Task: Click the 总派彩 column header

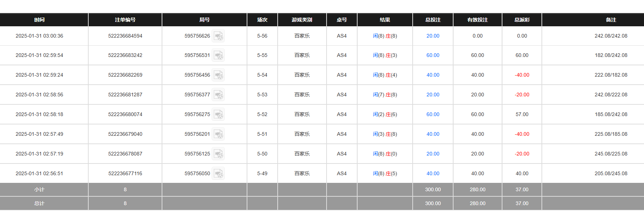Action: (522, 20)
